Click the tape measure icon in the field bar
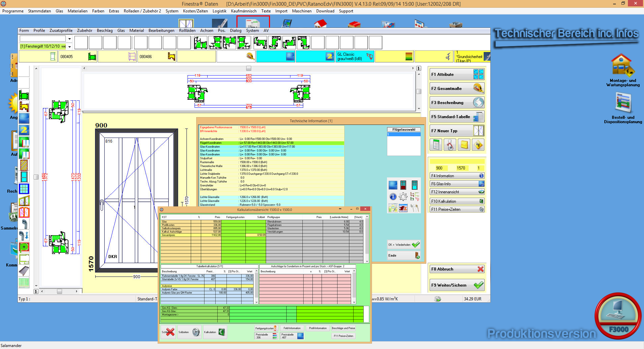 pyautogui.click(x=250, y=56)
